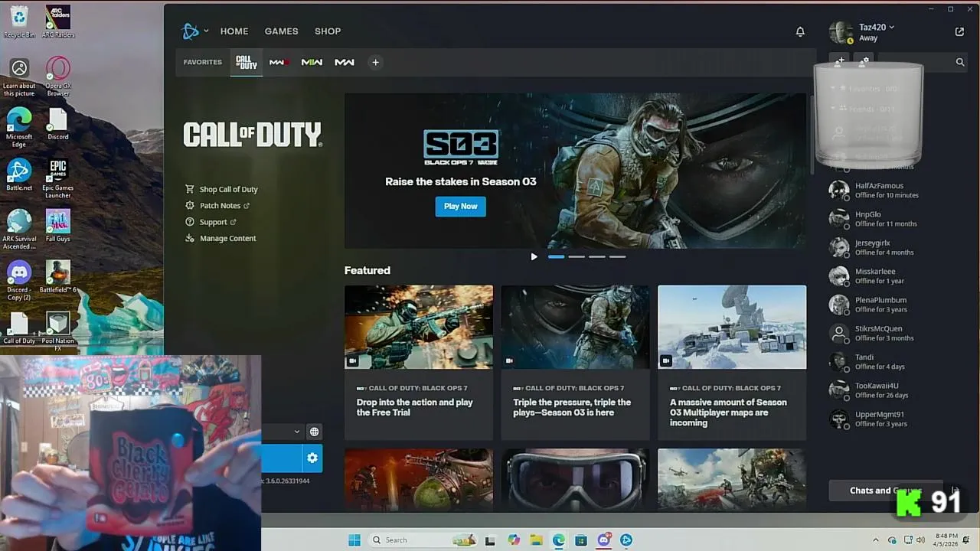The image size is (980, 551).
Task: Open the notifications bell in Battle.net
Action: coord(800,31)
